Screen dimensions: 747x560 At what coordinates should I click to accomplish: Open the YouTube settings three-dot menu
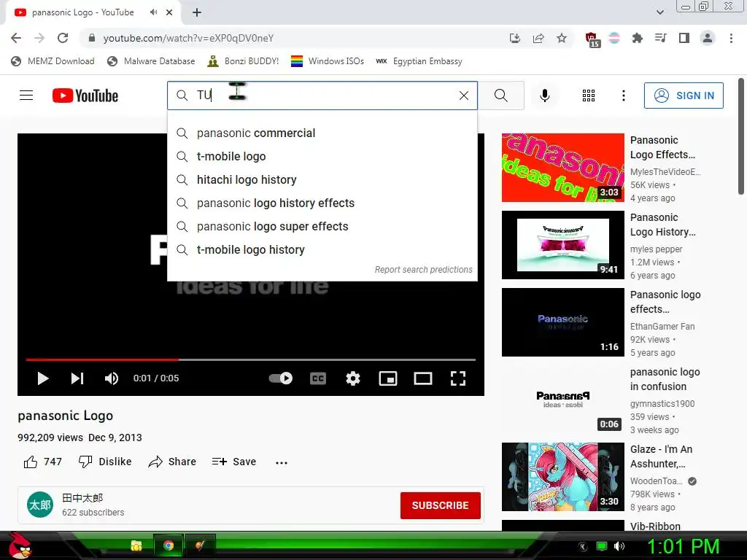pyautogui.click(x=623, y=96)
